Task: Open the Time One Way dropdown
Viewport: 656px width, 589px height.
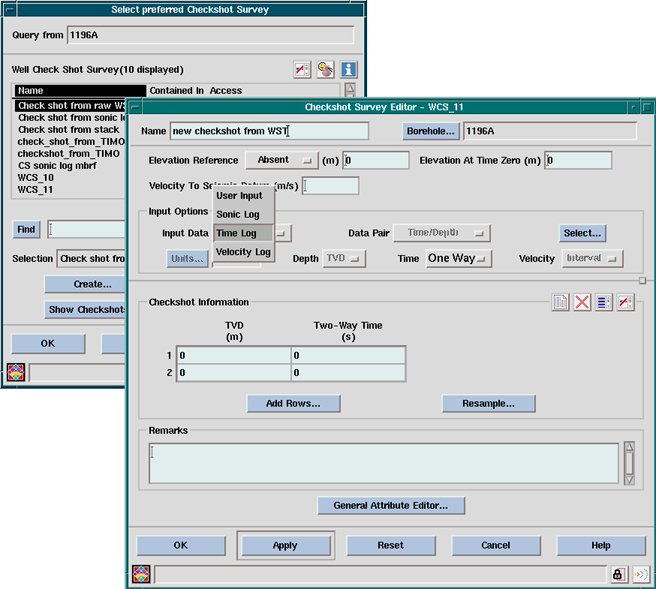Action: click(459, 259)
